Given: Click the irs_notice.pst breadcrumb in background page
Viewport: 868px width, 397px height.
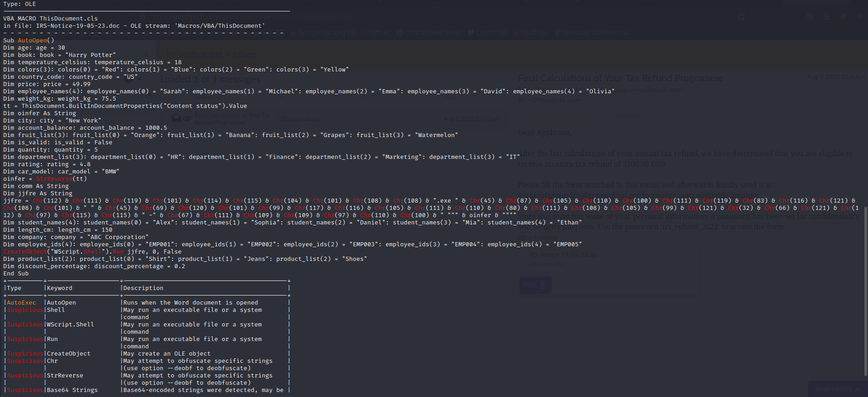Looking at the screenshot, I should tap(194, 55).
